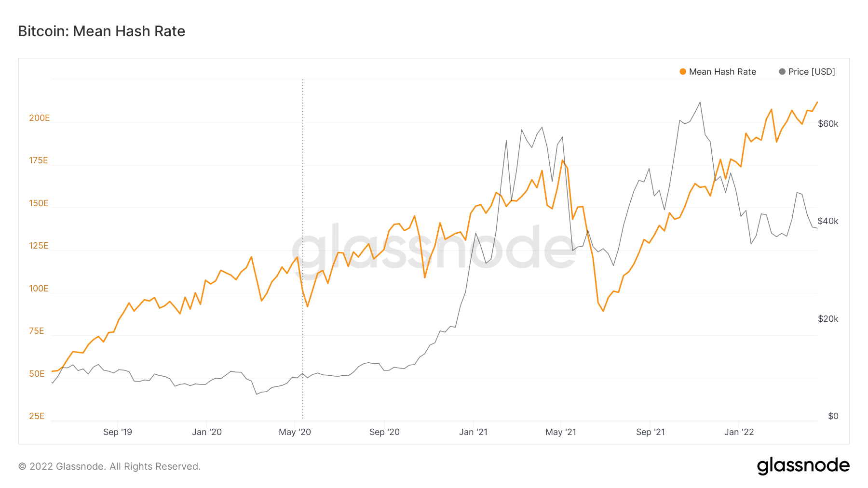Image resolution: width=868 pixels, height=488 pixels.
Task: Click the 100E hash rate axis label
Action: click(x=39, y=289)
